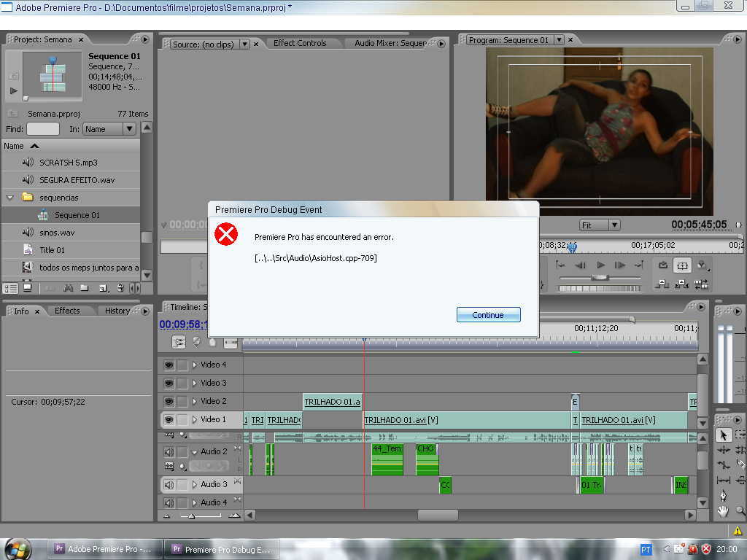Click the Program monitor shuttle slider

[600, 277]
